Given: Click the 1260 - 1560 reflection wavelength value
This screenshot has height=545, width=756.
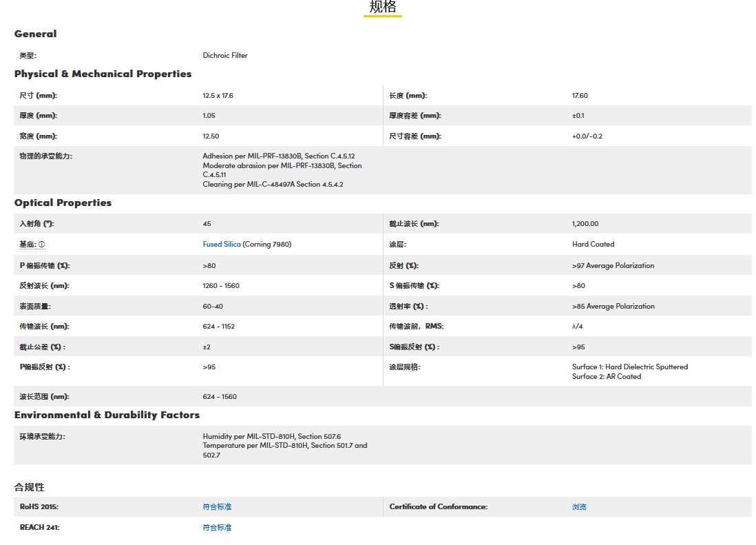Looking at the screenshot, I should pos(221,286).
